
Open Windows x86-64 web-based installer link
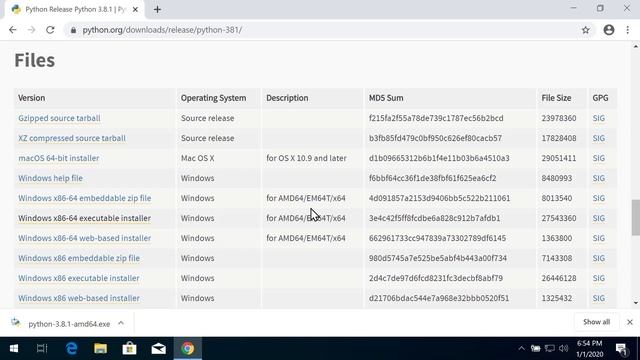pyautogui.click(x=84, y=238)
